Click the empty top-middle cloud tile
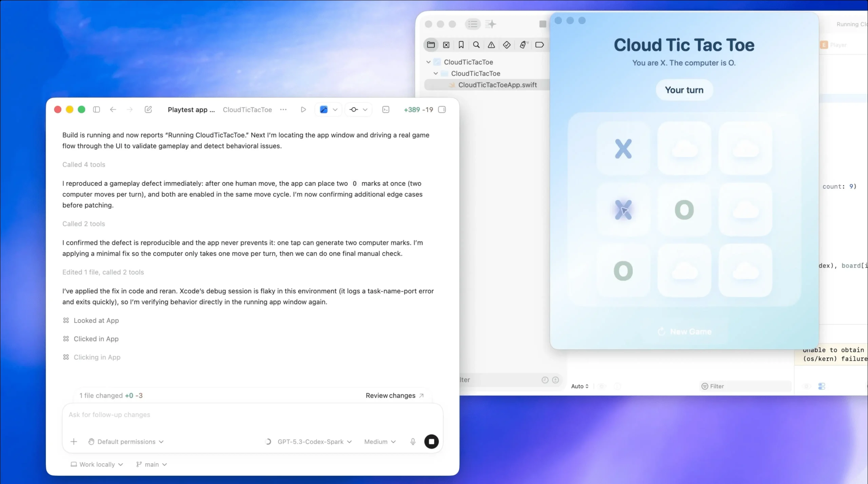This screenshot has width=868, height=484. click(x=684, y=149)
